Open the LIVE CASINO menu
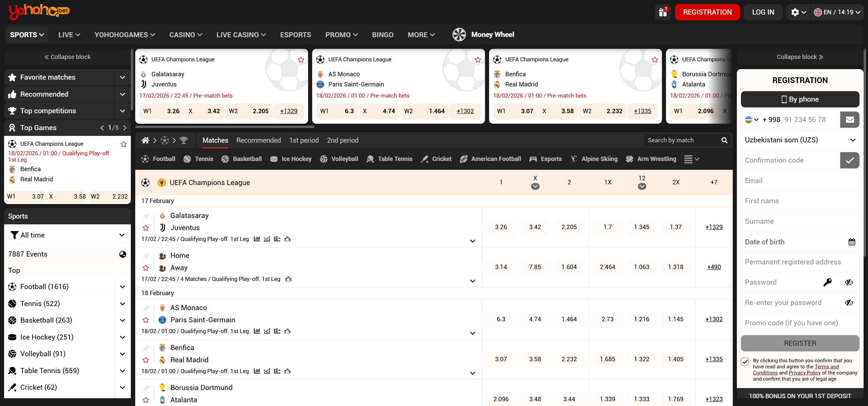This screenshot has height=406, width=868. (241, 35)
